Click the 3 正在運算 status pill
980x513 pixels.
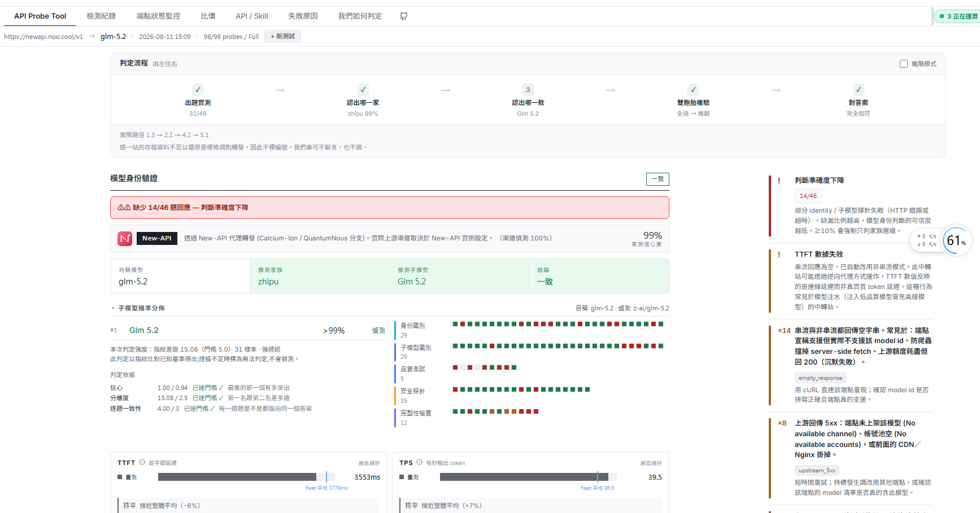(x=958, y=16)
